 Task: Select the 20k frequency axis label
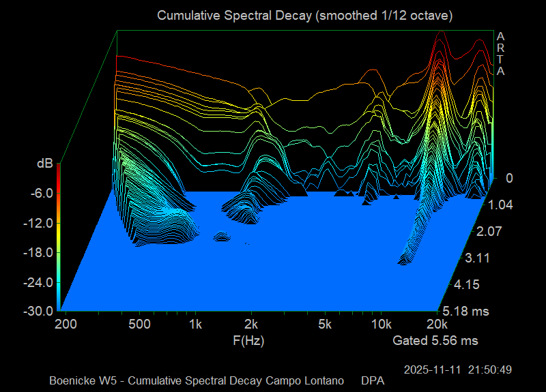pyautogui.click(x=437, y=324)
